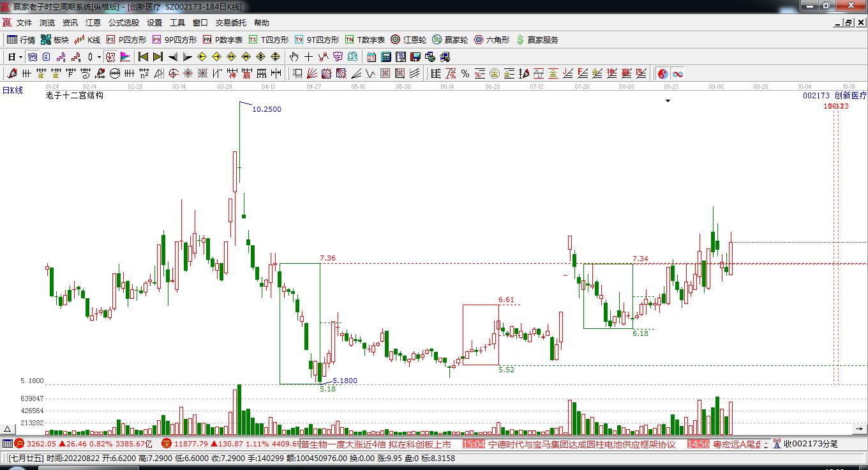Image resolution: width=868 pixels, height=470 pixels.
Task: Click the 7.36 price label
Action: [327, 258]
